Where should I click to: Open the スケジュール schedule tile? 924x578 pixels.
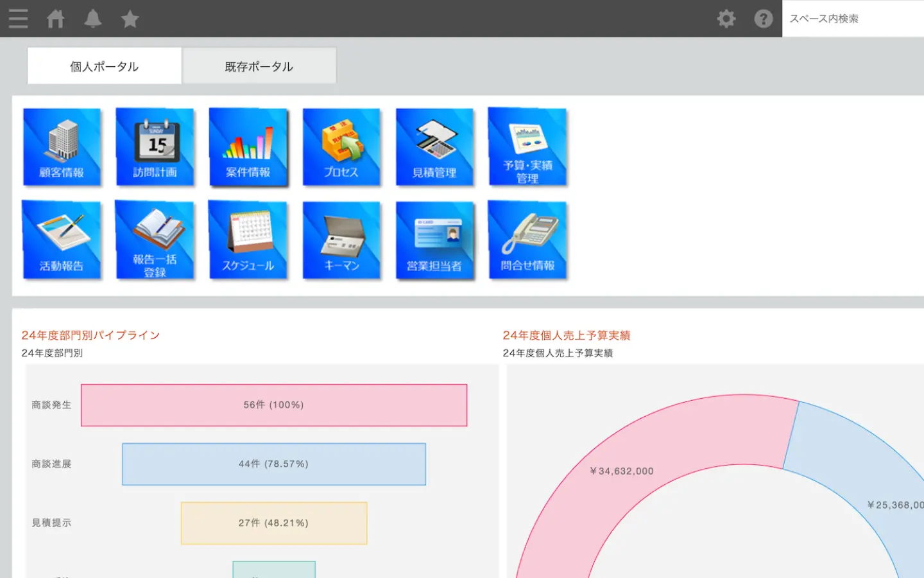click(x=248, y=240)
